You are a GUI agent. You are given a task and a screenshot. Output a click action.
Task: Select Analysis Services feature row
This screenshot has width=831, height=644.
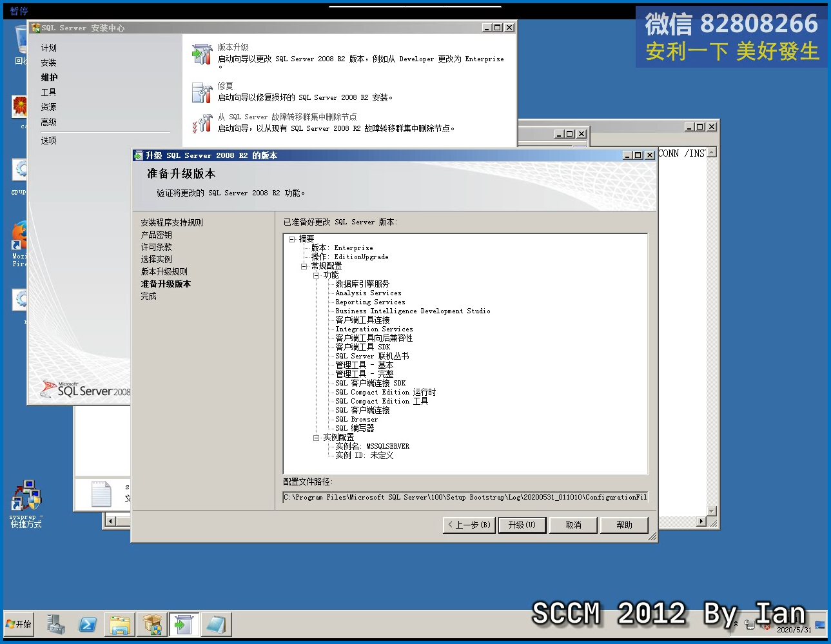point(368,293)
